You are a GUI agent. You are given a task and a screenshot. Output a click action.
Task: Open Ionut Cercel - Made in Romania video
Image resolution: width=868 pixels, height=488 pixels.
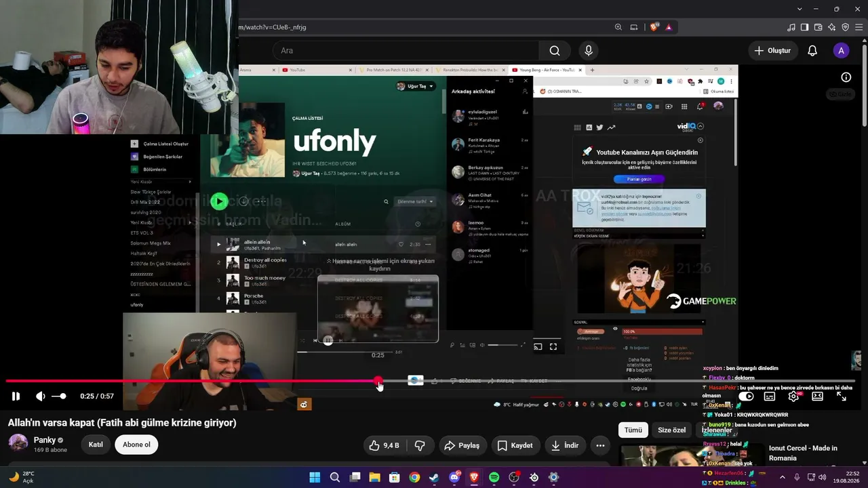click(x=803, y=453)
